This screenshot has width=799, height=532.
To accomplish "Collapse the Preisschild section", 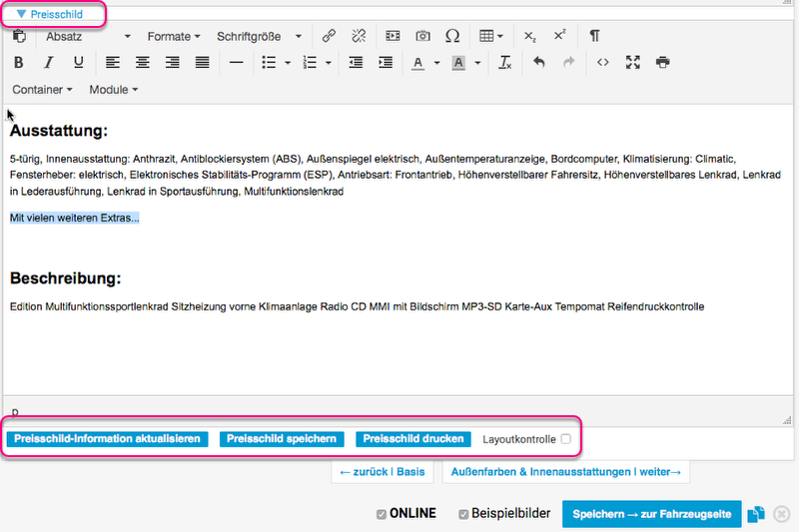I will (x=50, y=14).
